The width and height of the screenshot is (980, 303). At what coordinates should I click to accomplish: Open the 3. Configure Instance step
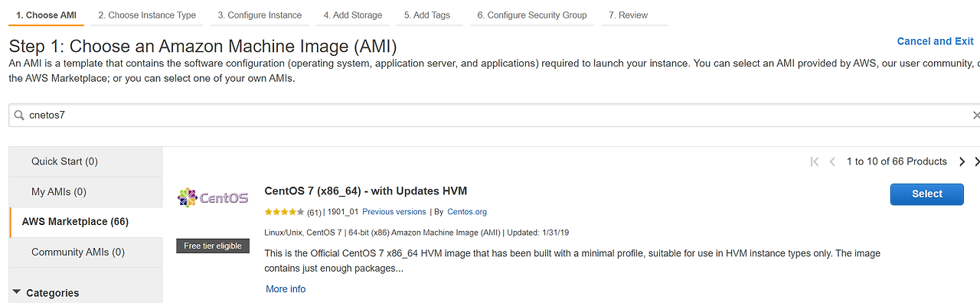tap(260, 15)
